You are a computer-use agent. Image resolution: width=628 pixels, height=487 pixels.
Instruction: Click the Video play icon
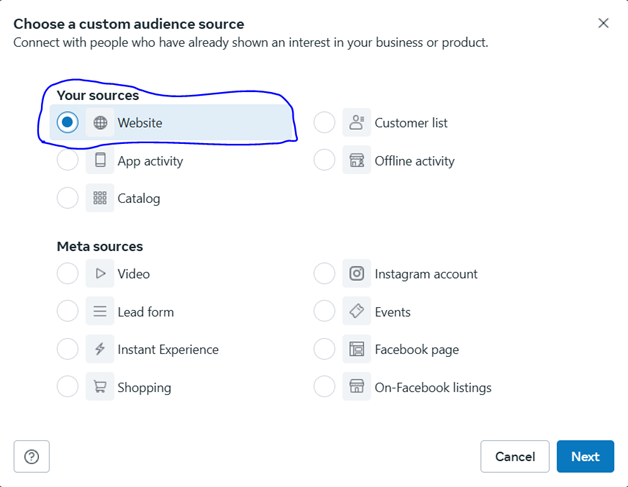coord(100,274)
